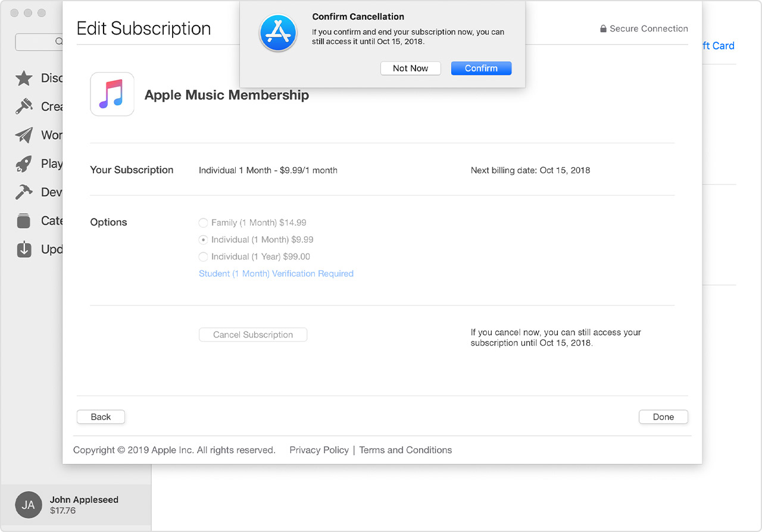This screenshot has height=532, width=762.
Task: Click the Cancel Subscription button
Action: tap(253, 334)
